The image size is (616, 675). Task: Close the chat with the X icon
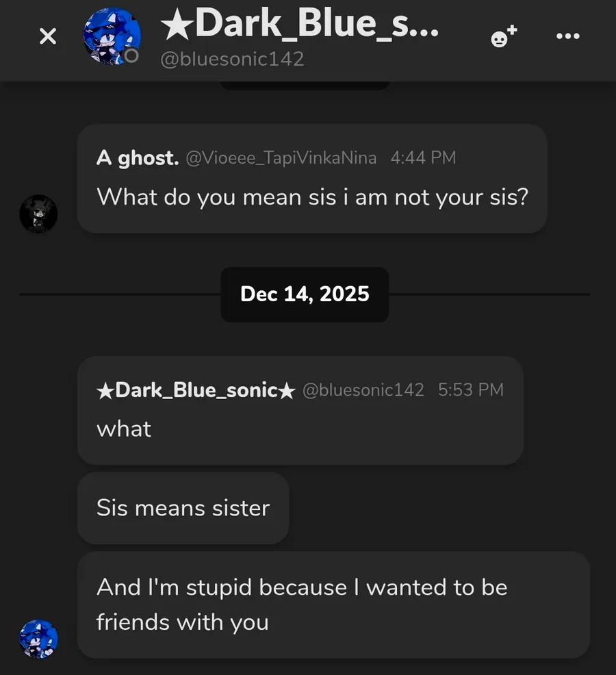coord(48,36)
